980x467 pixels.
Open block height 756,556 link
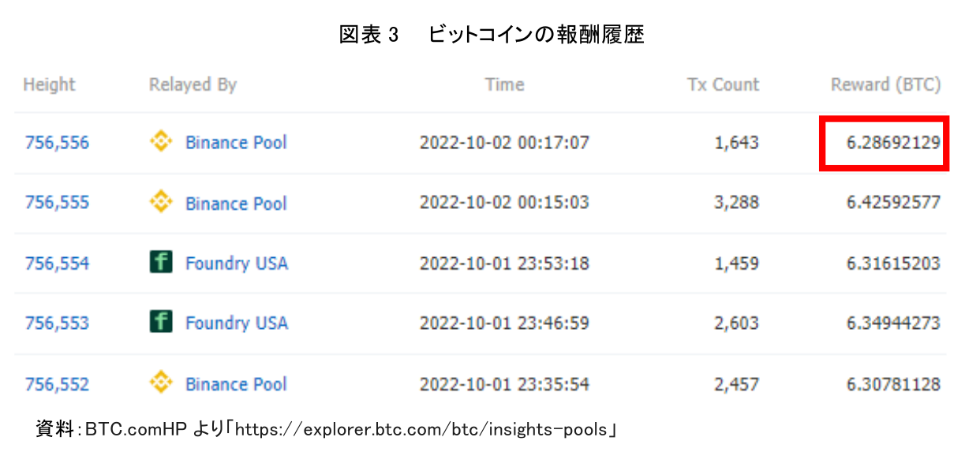click(x=57, y=143)
